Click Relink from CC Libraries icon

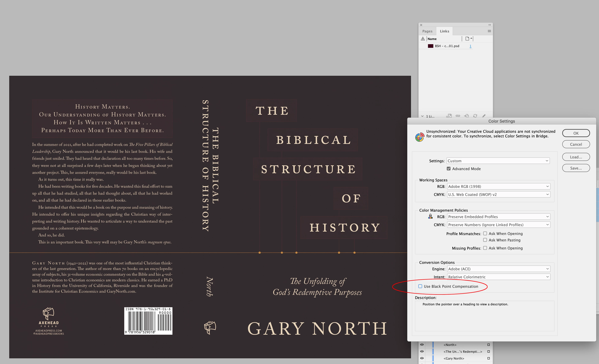tap(449, 116)
